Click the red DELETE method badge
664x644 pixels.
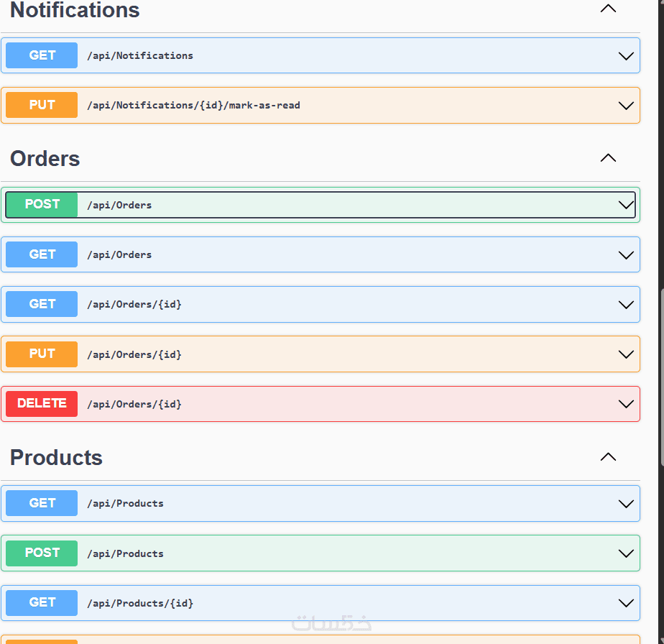click(x=42, y=403)
